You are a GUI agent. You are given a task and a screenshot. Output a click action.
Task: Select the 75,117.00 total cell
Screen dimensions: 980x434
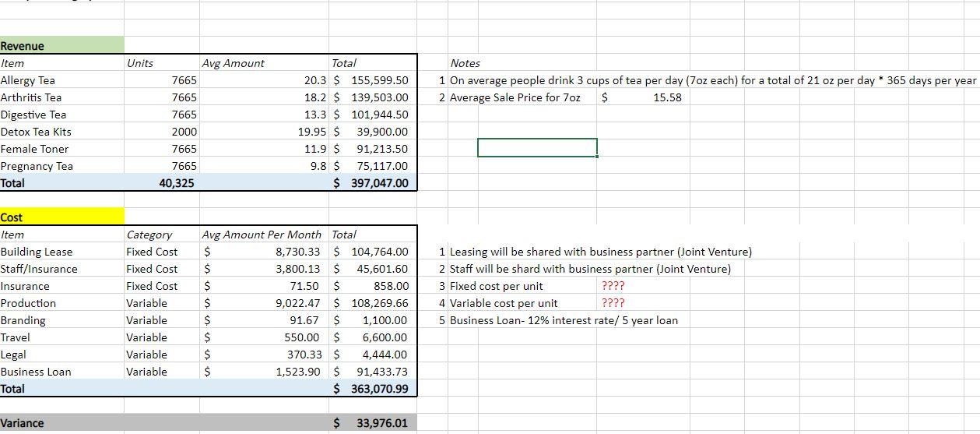(x=373, y=166)
